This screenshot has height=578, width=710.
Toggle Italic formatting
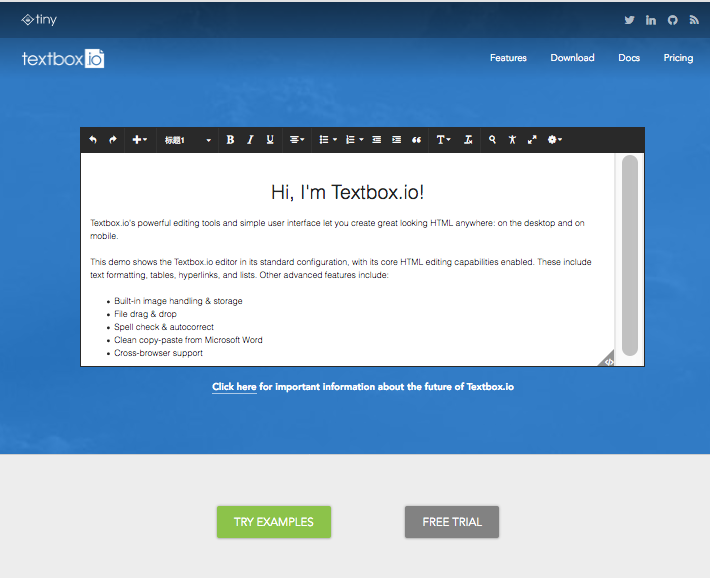tap(250, 140)
